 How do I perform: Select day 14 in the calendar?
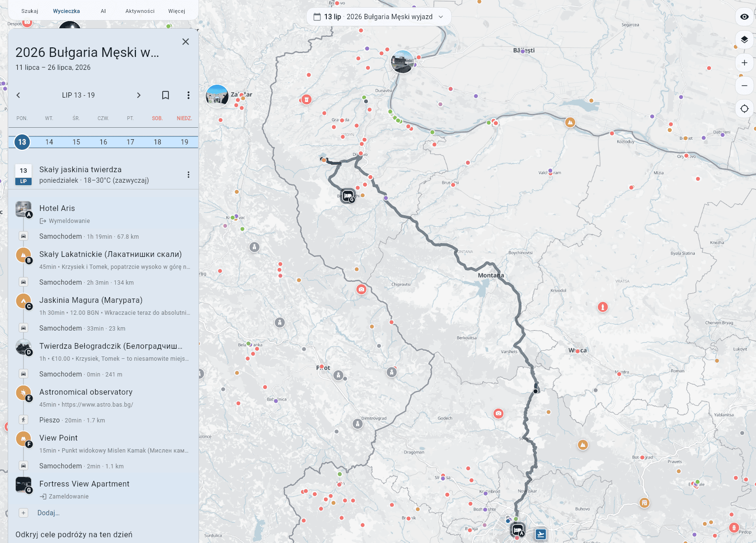49,142
